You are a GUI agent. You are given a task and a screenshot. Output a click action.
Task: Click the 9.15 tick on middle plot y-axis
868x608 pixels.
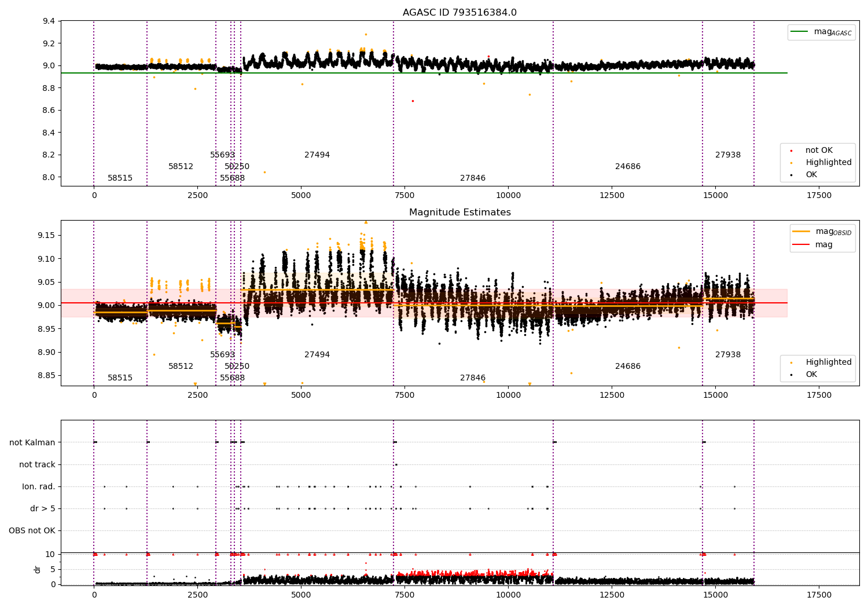tap(46, 235)
